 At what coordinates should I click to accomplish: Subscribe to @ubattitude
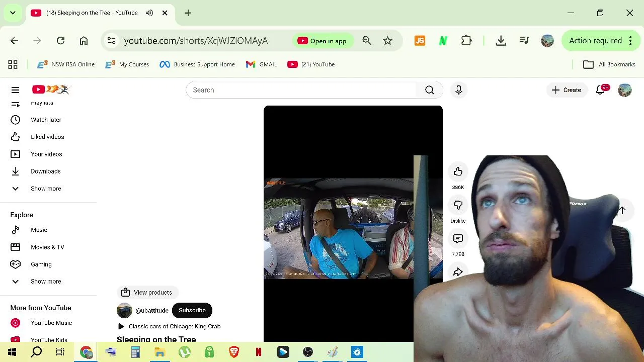(x=192, y=310)
